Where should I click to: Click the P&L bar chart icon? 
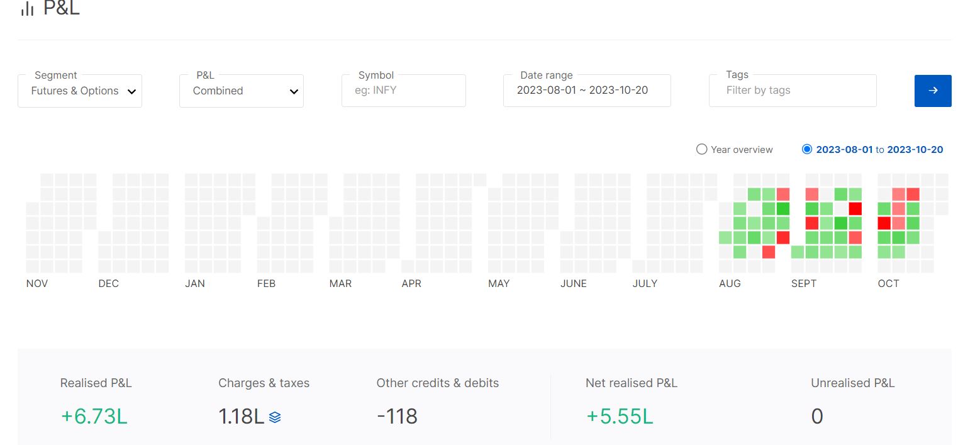tap(27, 8)
